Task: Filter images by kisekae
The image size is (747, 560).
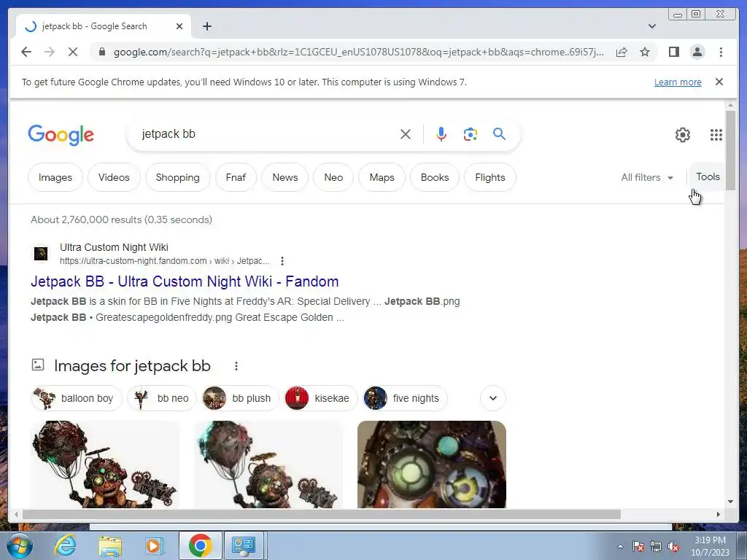Action: [321, 398]
